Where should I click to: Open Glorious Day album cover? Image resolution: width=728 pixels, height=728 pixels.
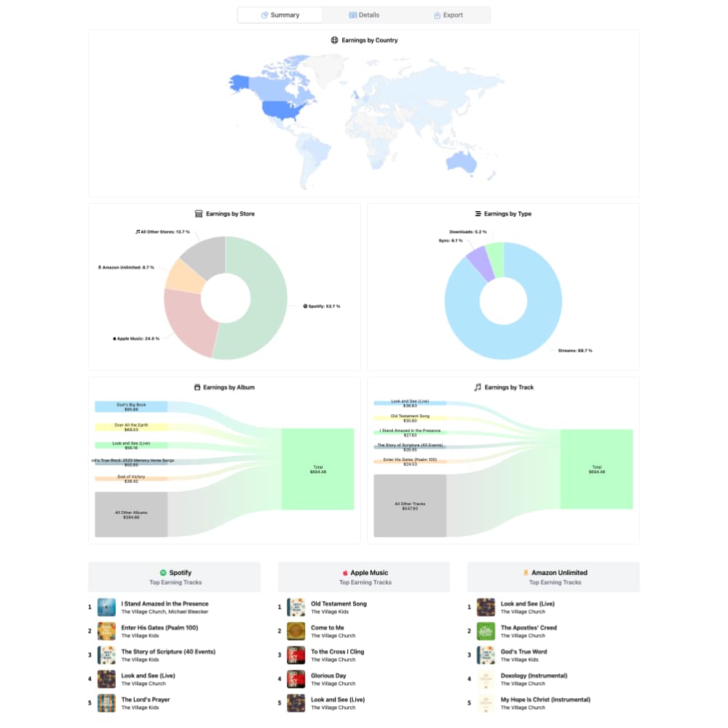296,679
